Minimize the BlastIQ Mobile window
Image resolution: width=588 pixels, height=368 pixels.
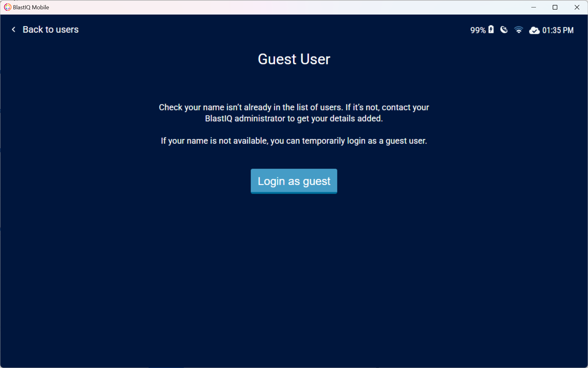pyautogui.click(x=533, y=7)
